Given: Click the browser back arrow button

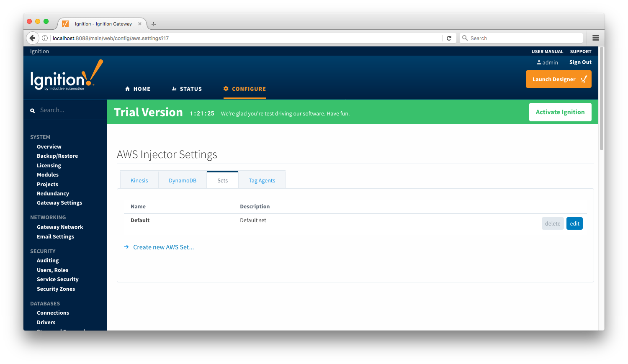Looking at the screenshot, I should pos(32,38).
